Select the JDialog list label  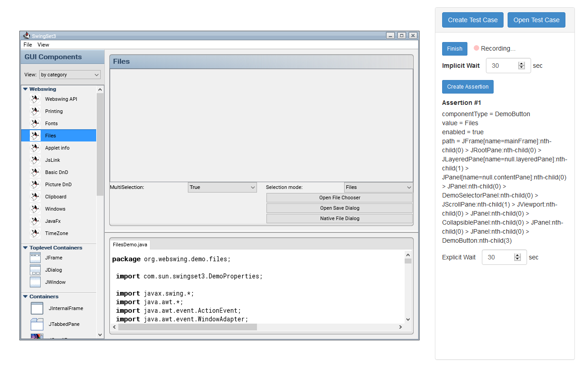point(54,270)
